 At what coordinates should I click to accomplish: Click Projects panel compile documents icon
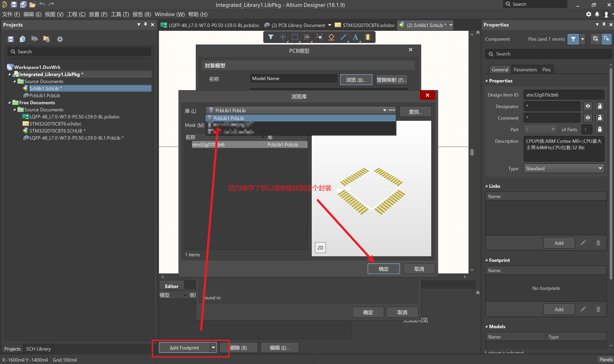(22, 39)
